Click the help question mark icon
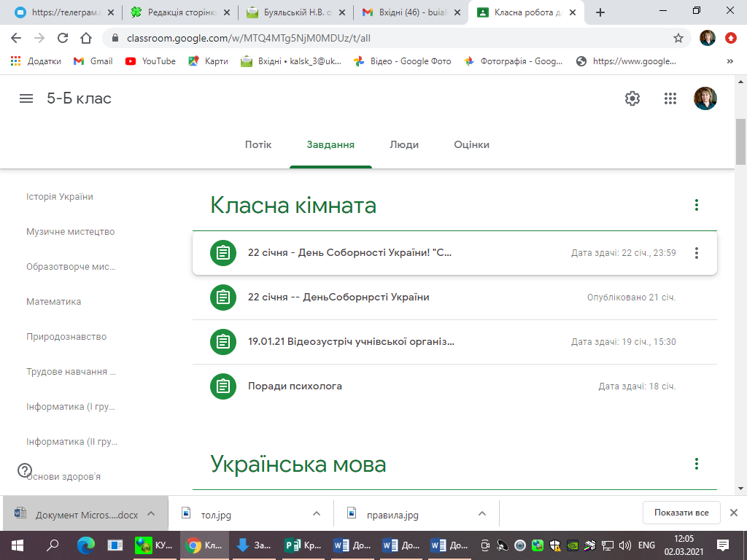 pos(25,470)
